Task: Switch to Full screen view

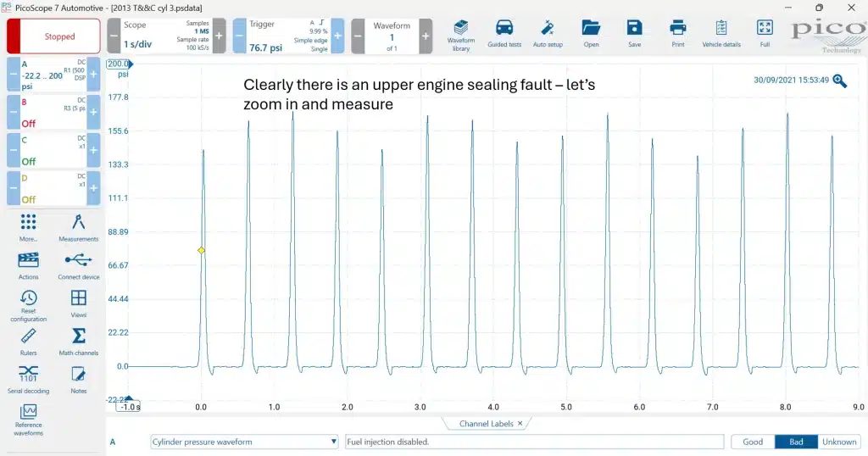Action: [x=765, y=34]
